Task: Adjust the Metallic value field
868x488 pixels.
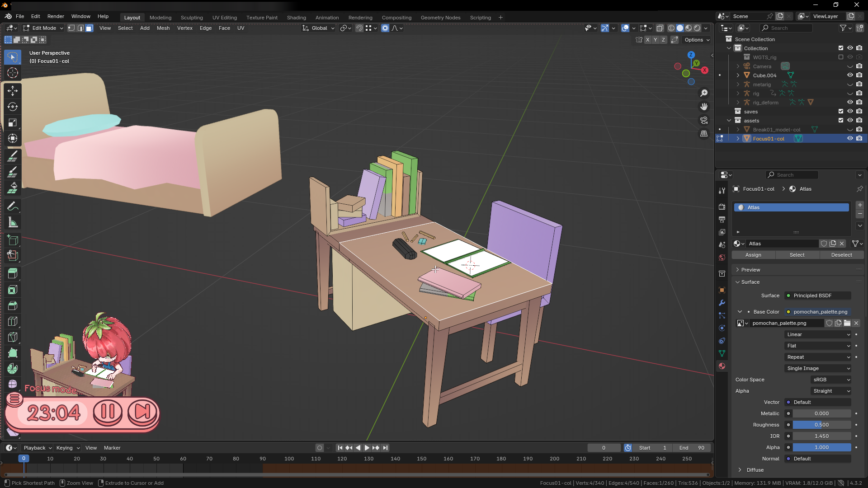Action: pyautogui.click(x=822, y=413)
